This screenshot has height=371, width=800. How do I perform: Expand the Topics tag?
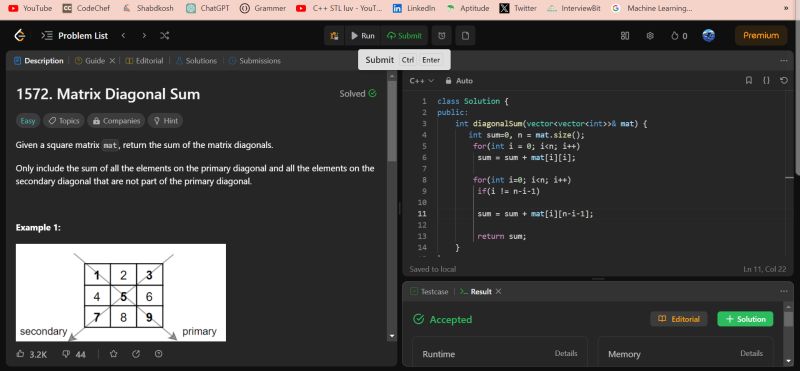[x=64, y=121]
